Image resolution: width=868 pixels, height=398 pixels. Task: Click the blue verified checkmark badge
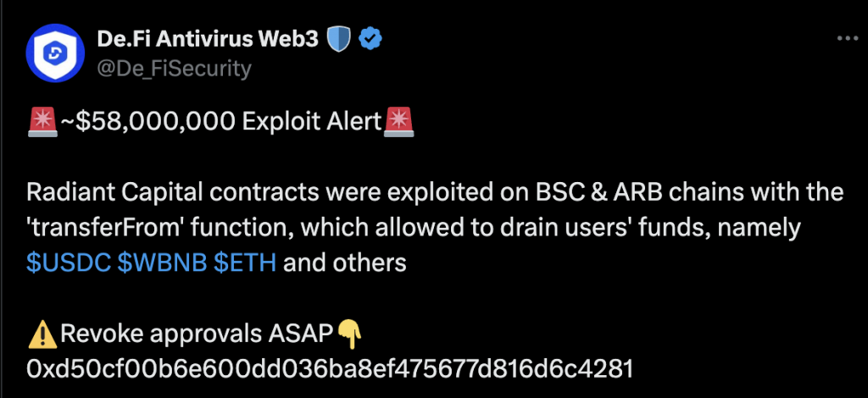click(x=370, y=39)
